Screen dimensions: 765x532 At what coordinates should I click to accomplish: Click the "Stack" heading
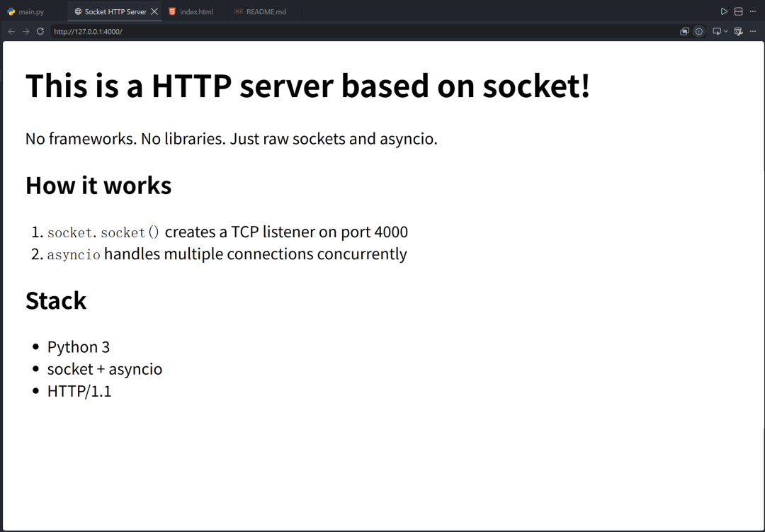pos(56,300)
